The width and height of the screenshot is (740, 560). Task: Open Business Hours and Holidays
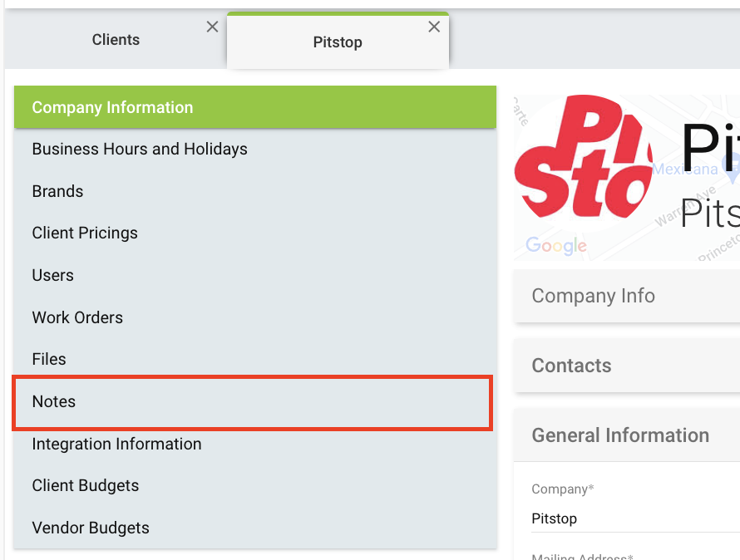[255, 149]
